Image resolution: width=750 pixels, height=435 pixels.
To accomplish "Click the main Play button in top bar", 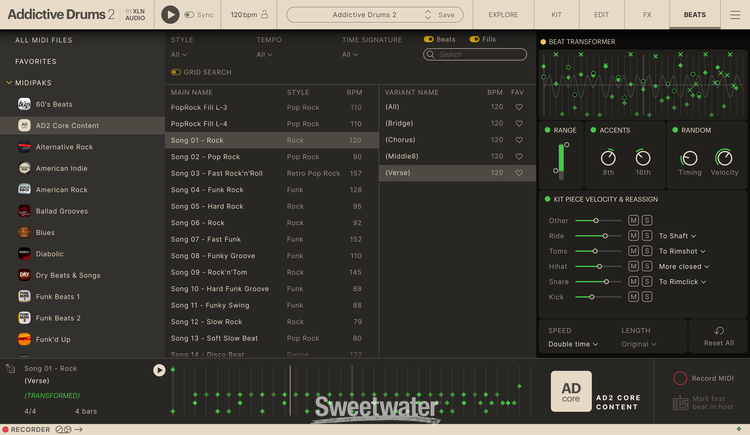I will (x=170, y=15).
